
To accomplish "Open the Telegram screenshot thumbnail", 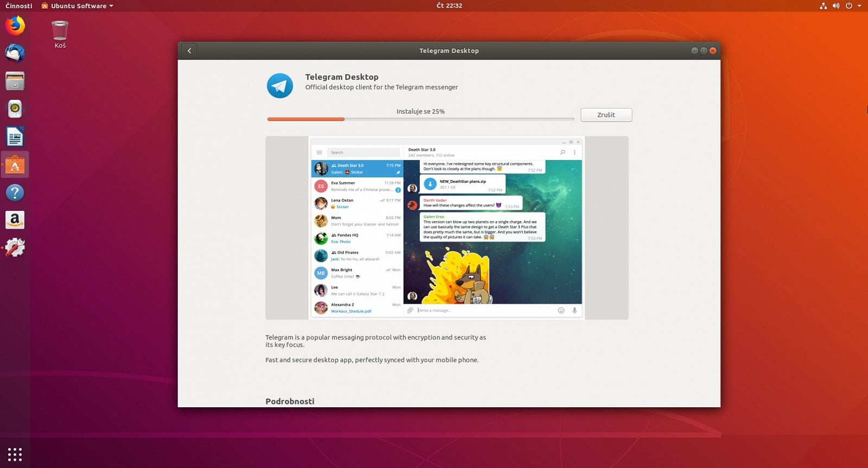I will tap(447, 228).
